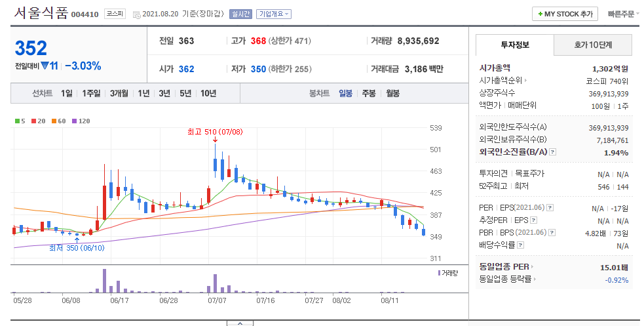Click the 동일업종 등락률 value -0.92%
This screenshot has height=326, width=644.
pos(616,280)
